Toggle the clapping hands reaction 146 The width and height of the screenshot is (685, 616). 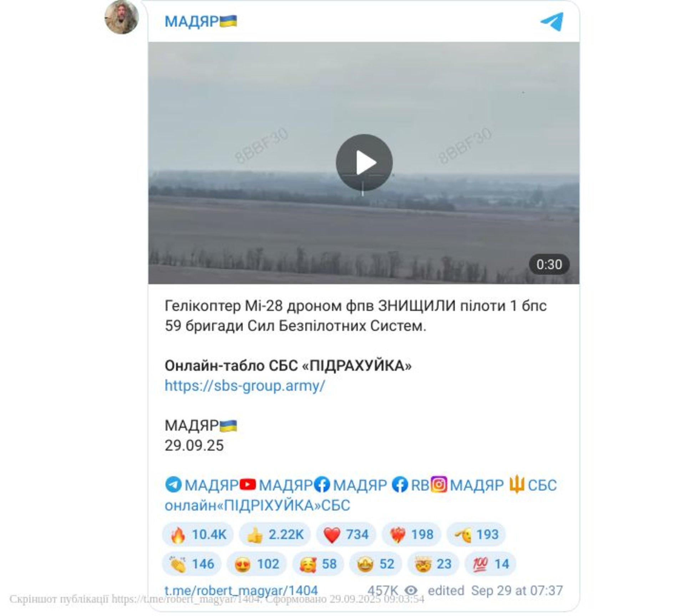pyautogui.click(x=192, y=564)
